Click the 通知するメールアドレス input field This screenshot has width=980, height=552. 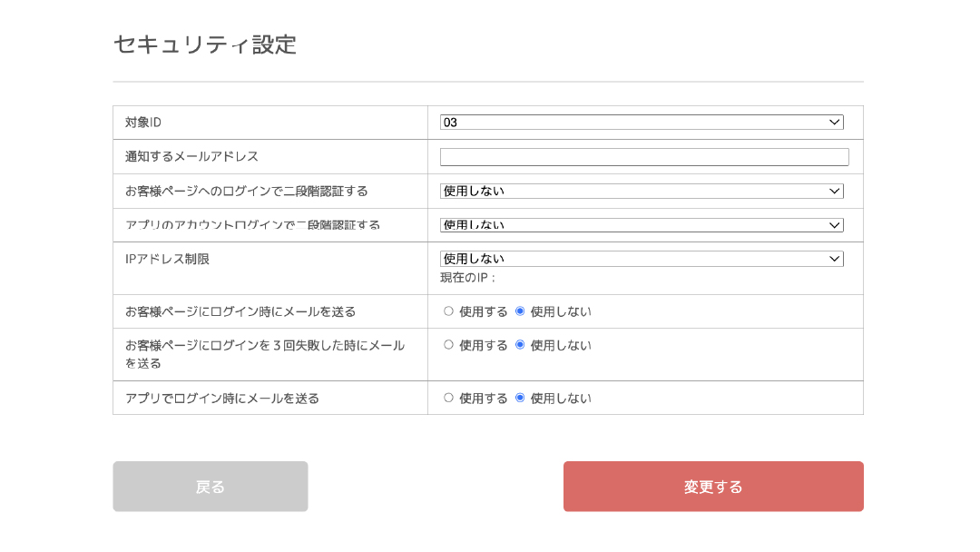643,156
